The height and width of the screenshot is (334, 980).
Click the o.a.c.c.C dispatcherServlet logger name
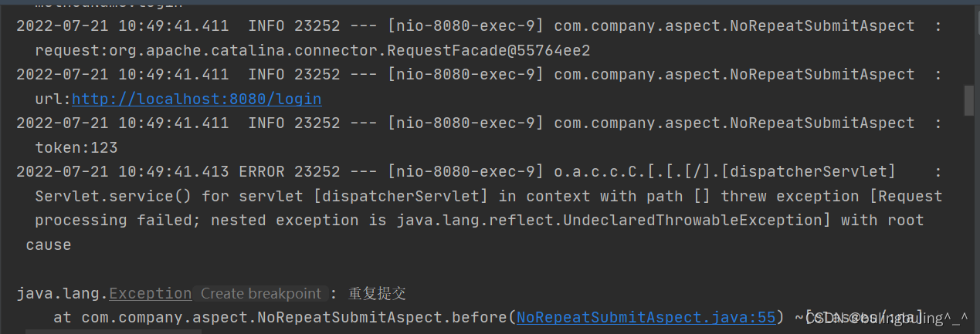[724, 171]
